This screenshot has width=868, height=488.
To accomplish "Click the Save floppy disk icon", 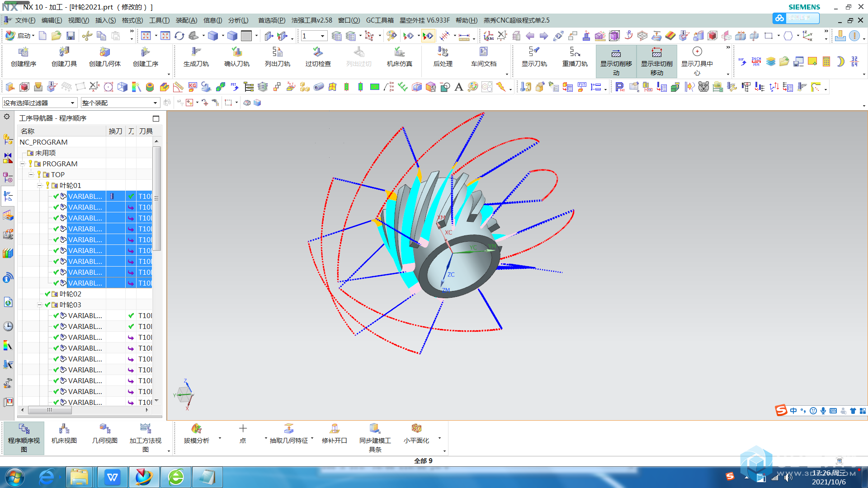I will [71, 36].
